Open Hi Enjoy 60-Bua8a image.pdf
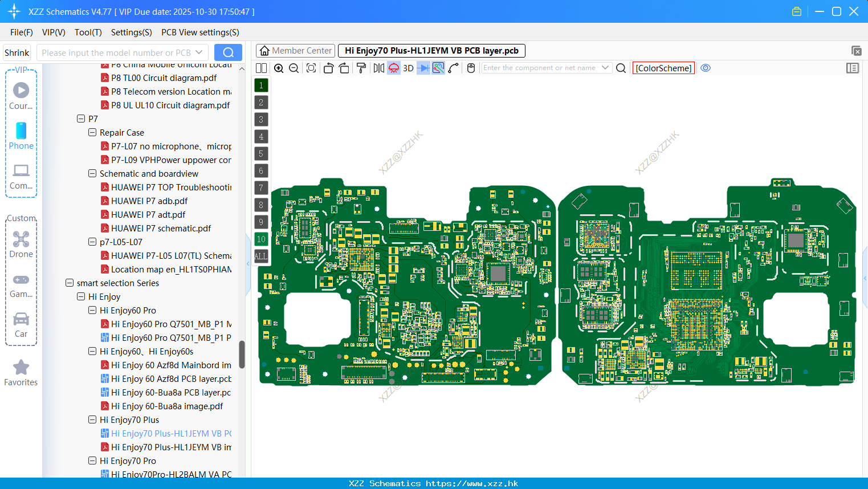Screen dimensions: 868x489 point(167,406)
